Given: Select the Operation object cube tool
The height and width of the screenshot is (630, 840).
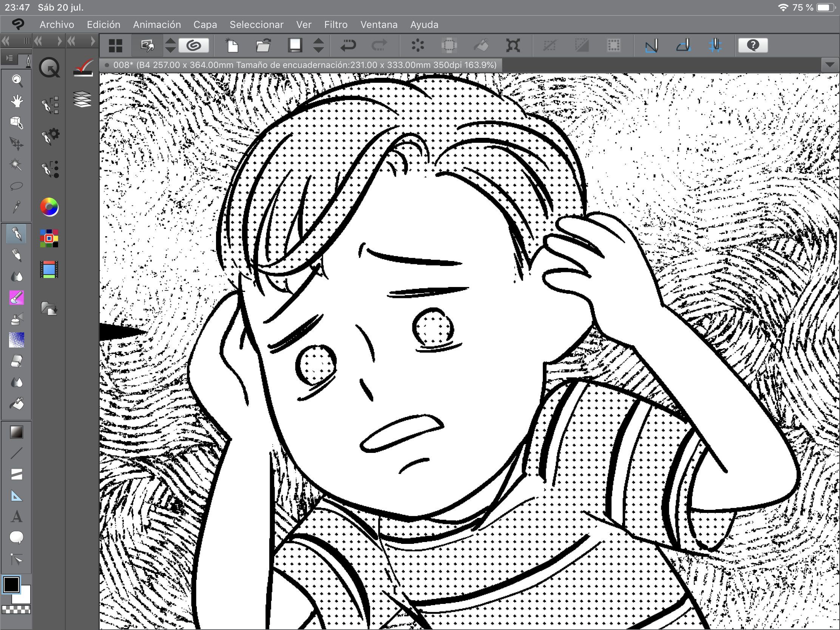Looking at the screenshot, I should 16,122.
